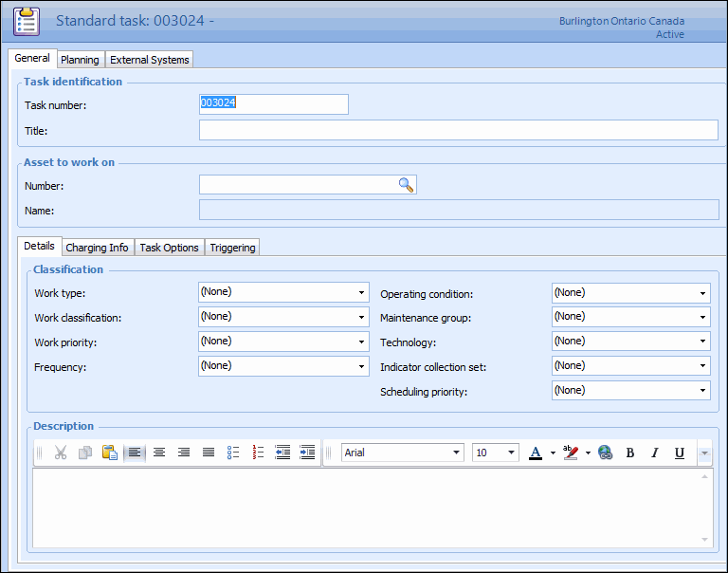728x573 pixels.
Task: Insert a bulleted list
Action: pyautogui.click(x=233, y=453)
